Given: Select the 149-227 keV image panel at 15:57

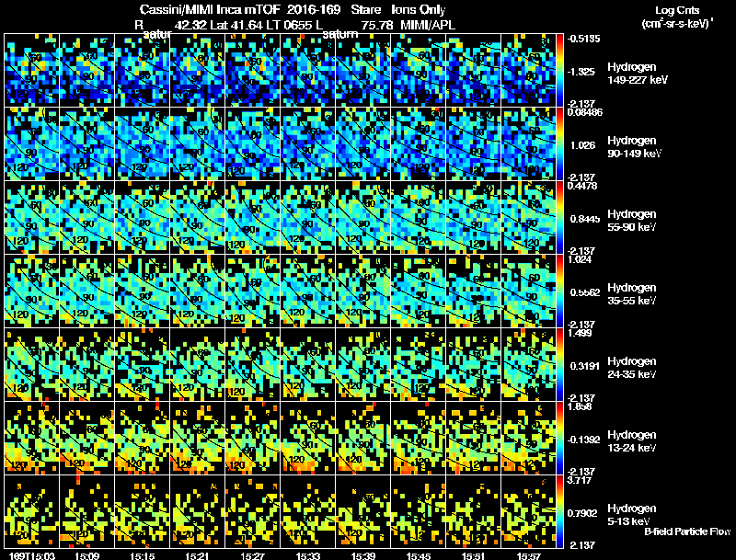Looking at the screenshot, I should click(528, 70).
